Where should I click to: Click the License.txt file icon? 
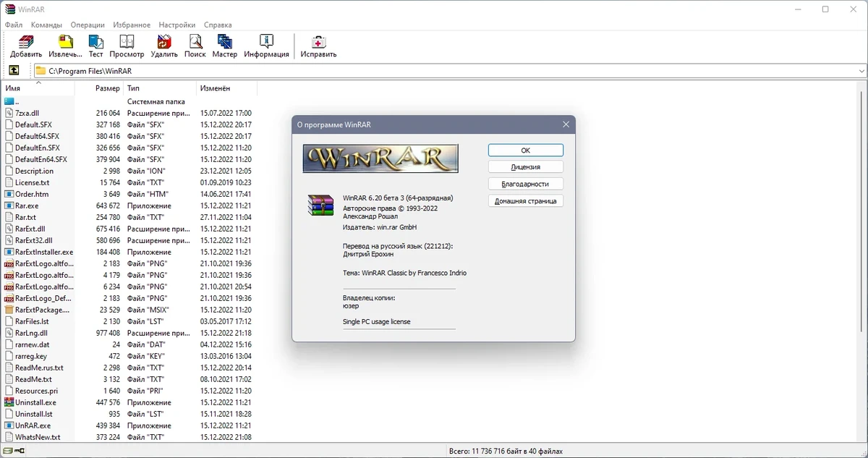pyautogui.click(x=9, y=182)
